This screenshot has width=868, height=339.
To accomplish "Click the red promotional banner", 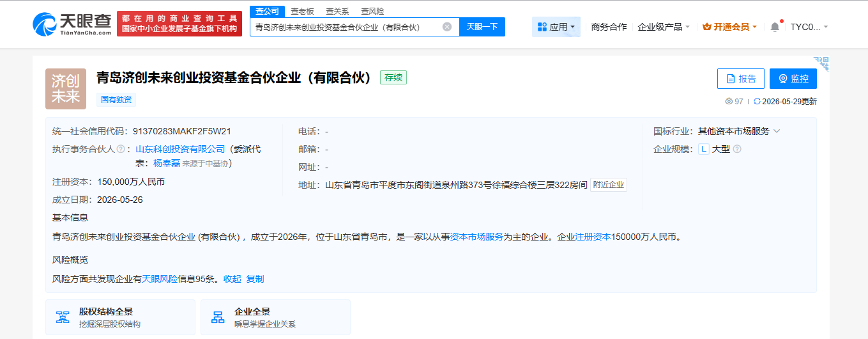I will pos(179,24).
